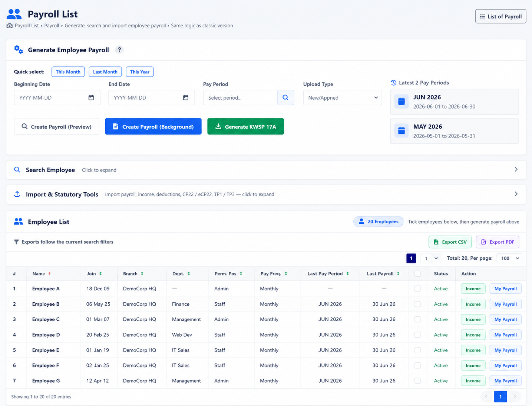Sort by Join date column arrows
The height and width of the screenshot is (406, 532).
click(100, 274)
